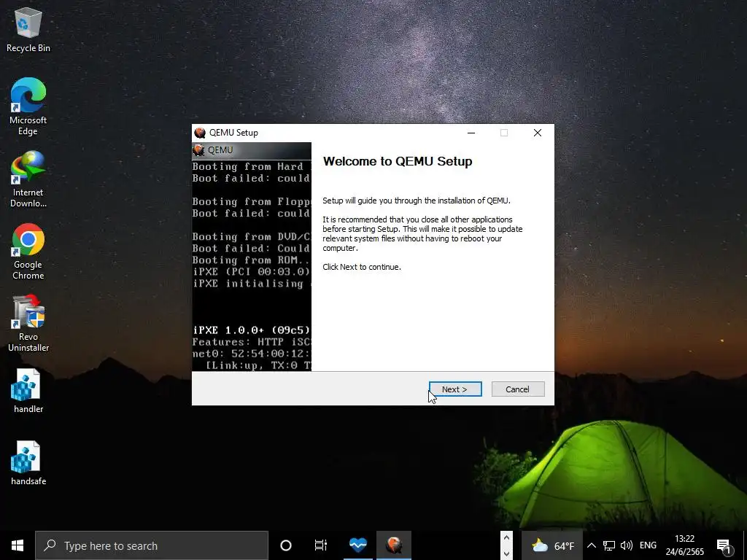Click the QEMU installer taskbar button
747x560 pixels.
pos(394,545)
